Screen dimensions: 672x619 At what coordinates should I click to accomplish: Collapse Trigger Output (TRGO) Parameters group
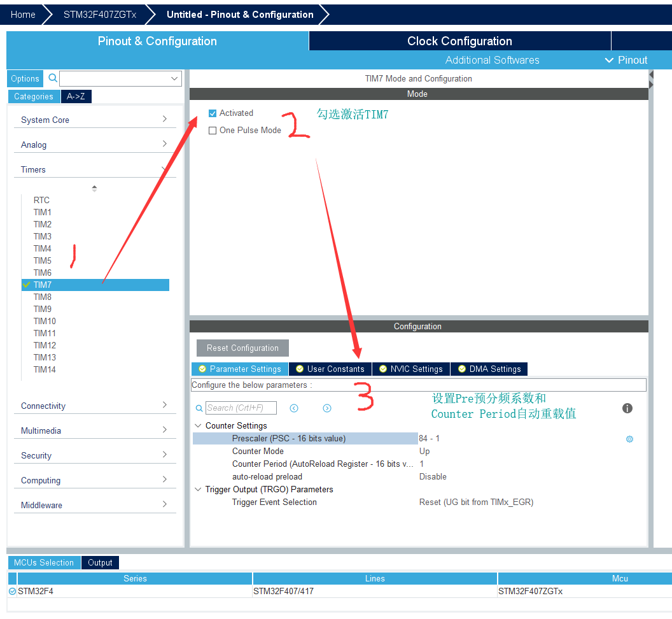tap(198, 490)
